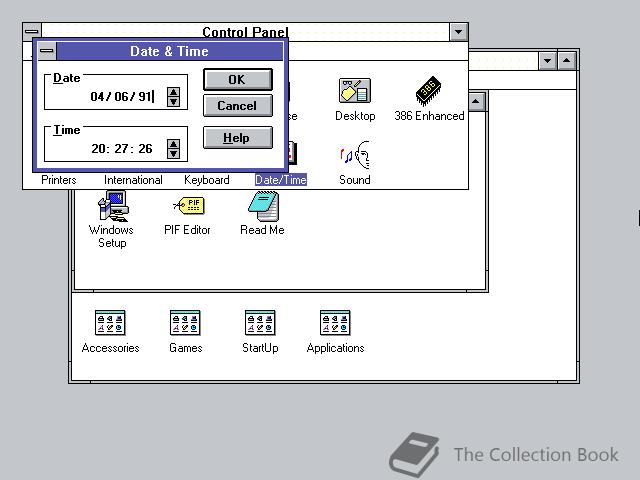Image resolution: width=640 pixels, height=480 pixels.
Task: Increase the time value with up arrow
Action: point(173,144)
